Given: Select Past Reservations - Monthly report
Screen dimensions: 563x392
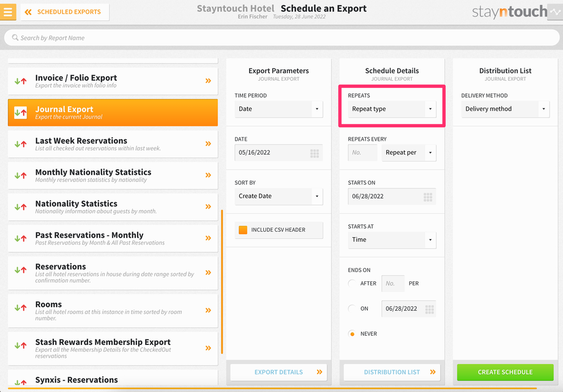Looking at the screenshot, I should click(x=113, y=239).
